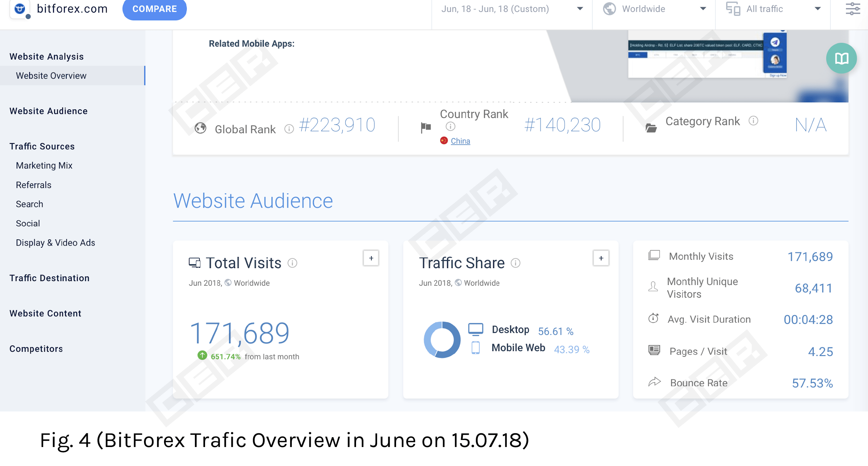Click the Traffic Share donut chart
Image resolution: width=868 pixels, height=466 pixels.
442,340
